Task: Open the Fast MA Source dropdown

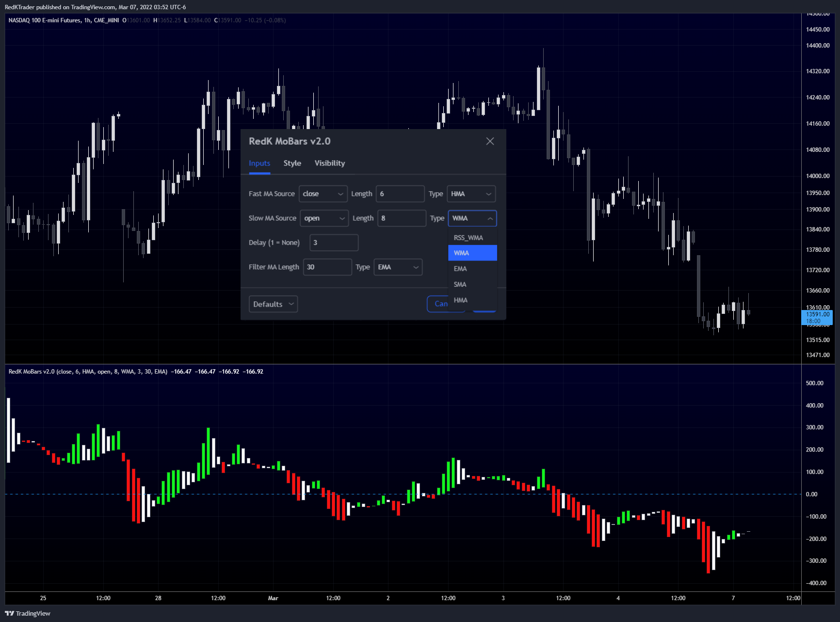Action: point(323,194)
